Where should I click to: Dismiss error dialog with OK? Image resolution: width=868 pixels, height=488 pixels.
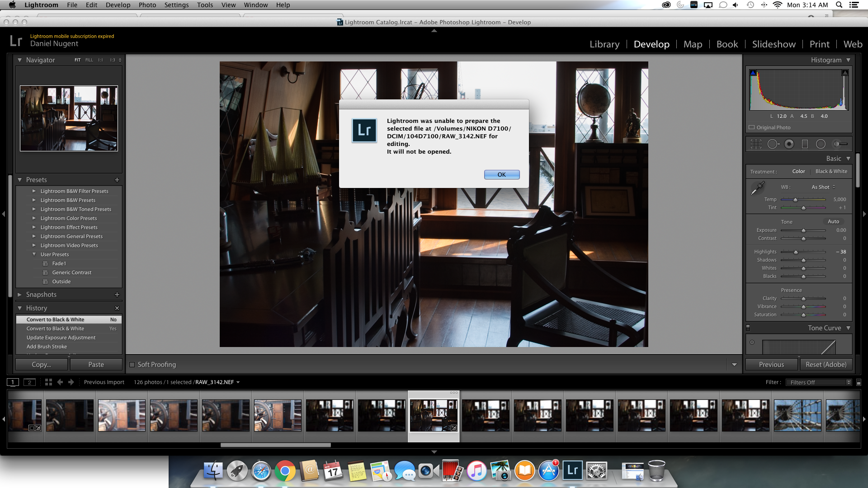point(502,174)
